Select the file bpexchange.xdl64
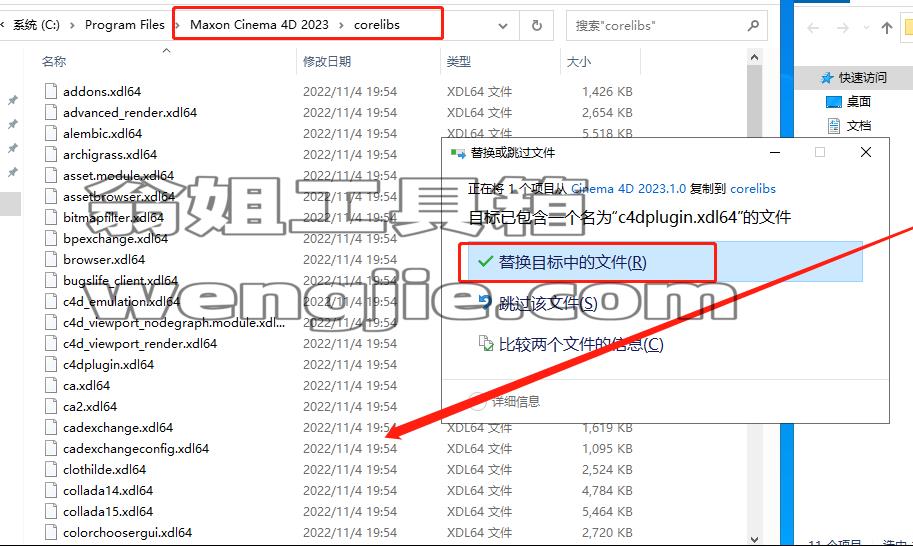Viewport: 913px width, 546px height. pos(115,238)
